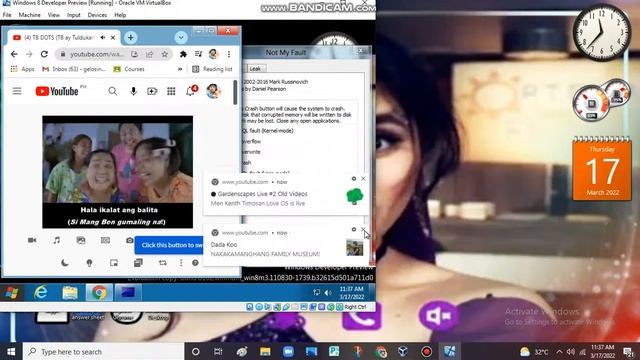Viewport: 640px width, 360px height.
Task: Open the Reading list
Action: point(212,69)
